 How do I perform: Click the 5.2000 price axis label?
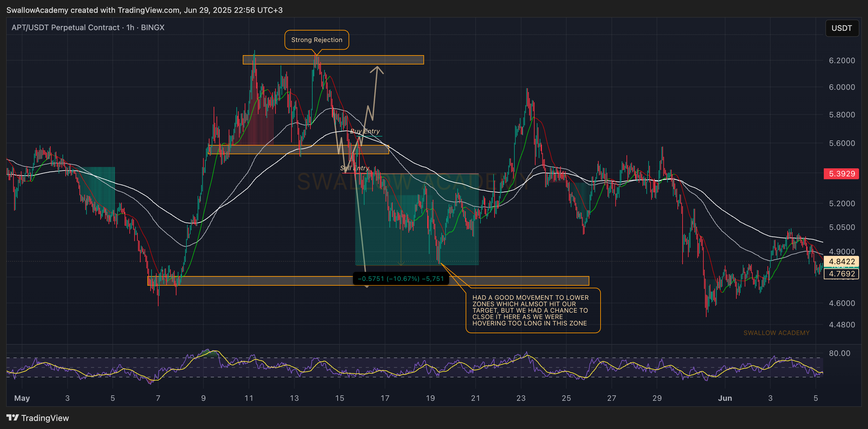pos(842,203)
